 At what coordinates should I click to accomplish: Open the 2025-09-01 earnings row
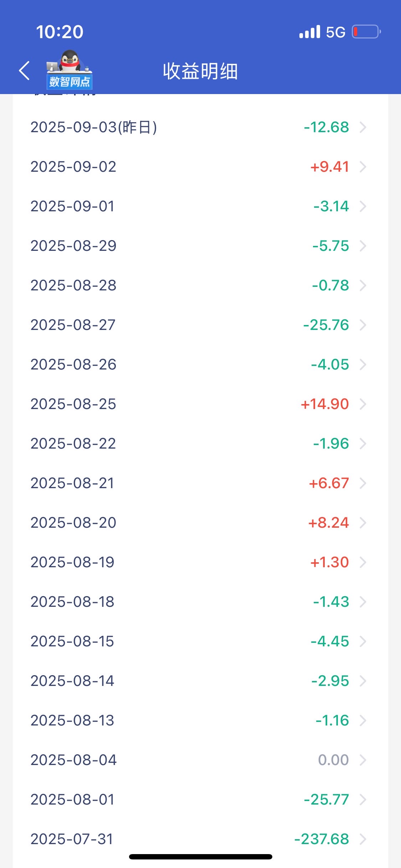click(x=200, y=206)
